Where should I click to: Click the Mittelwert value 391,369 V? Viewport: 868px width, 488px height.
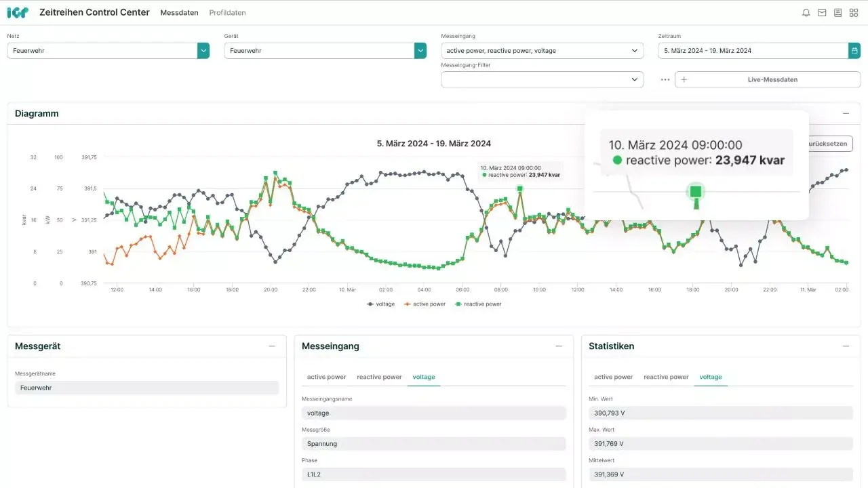click(721, 474)
